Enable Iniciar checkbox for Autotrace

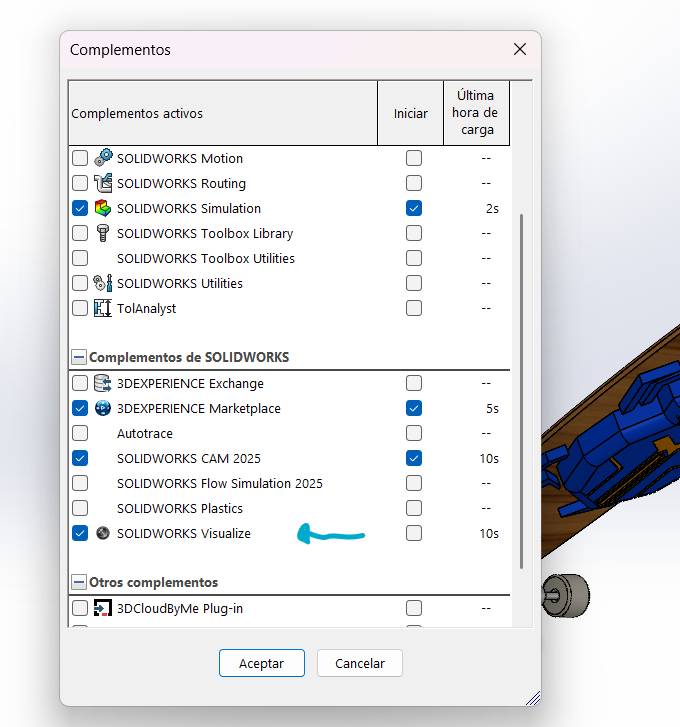point(414,434)
